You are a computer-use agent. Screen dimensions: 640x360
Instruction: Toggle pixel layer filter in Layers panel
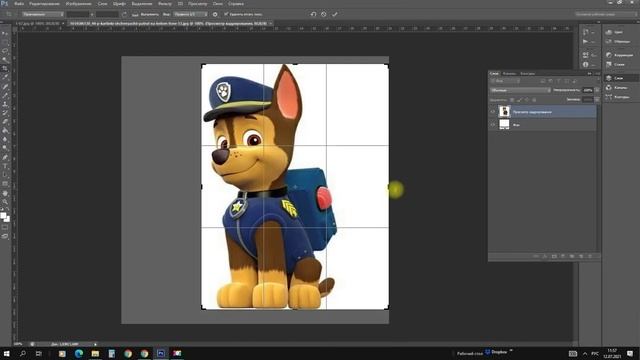[x=543, y=81]
